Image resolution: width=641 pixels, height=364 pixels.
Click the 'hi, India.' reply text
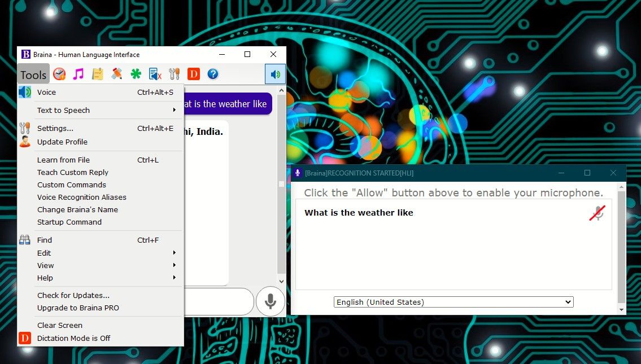(x=203, y=131)
